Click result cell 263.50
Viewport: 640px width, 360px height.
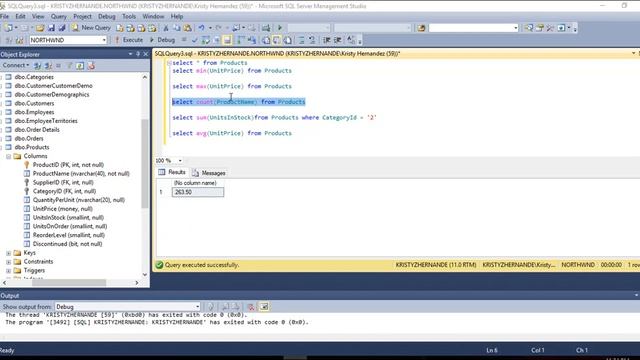pos(198,192)
